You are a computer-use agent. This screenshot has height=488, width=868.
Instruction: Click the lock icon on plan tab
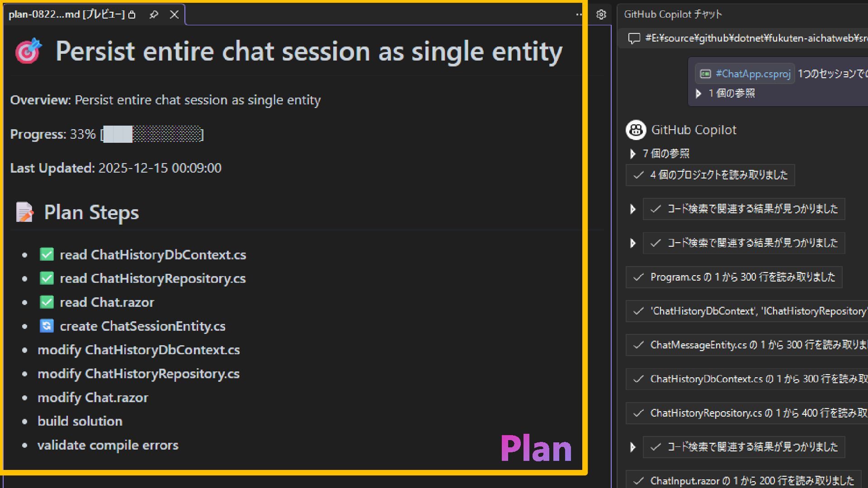point(132,15)
